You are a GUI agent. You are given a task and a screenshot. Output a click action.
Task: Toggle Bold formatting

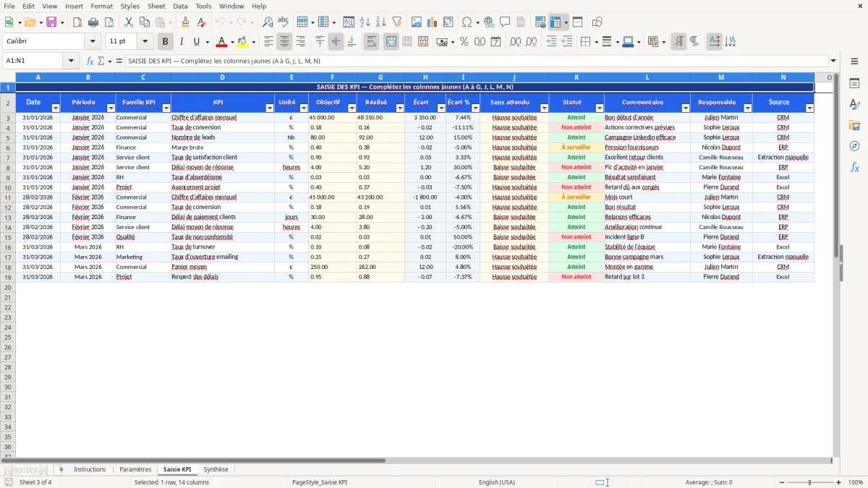[166, 42]
